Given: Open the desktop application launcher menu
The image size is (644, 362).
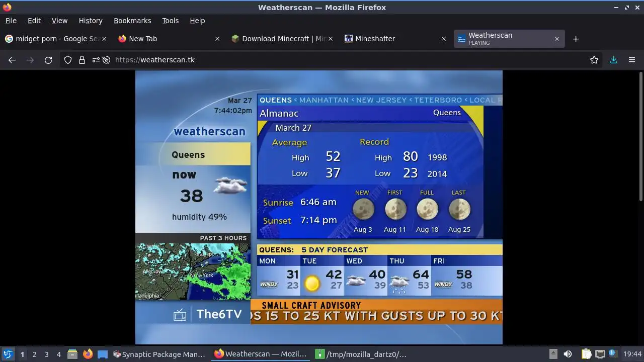Looking at the screenshot, I should pyautogui.click(x=8, y=354).
